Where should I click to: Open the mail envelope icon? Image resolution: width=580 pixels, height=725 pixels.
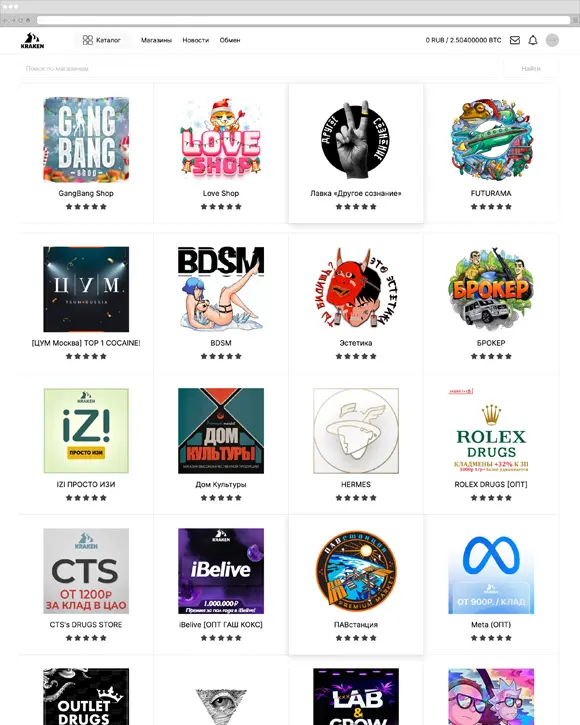(515, 40)
